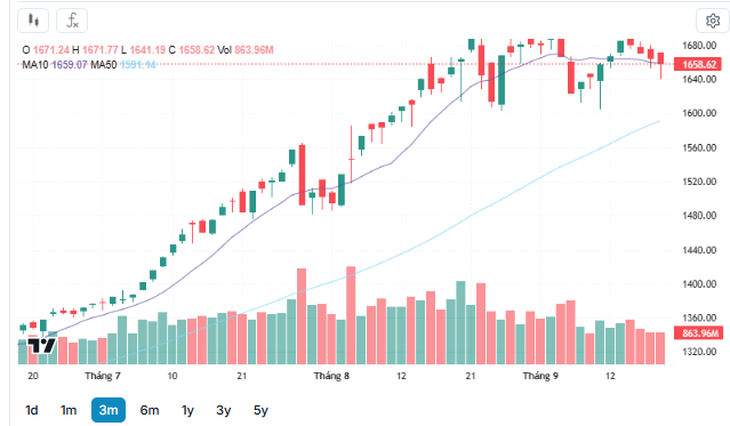Switch to the 3m time range
Screen dimensions: 730x426
pos(108,410)
